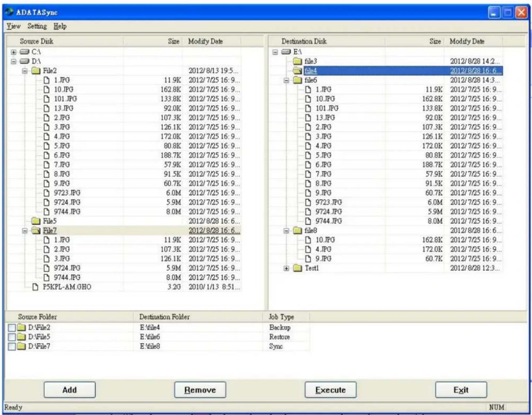Click the Source Disk column header
The image size is (532, 415).
click(65, 41)
